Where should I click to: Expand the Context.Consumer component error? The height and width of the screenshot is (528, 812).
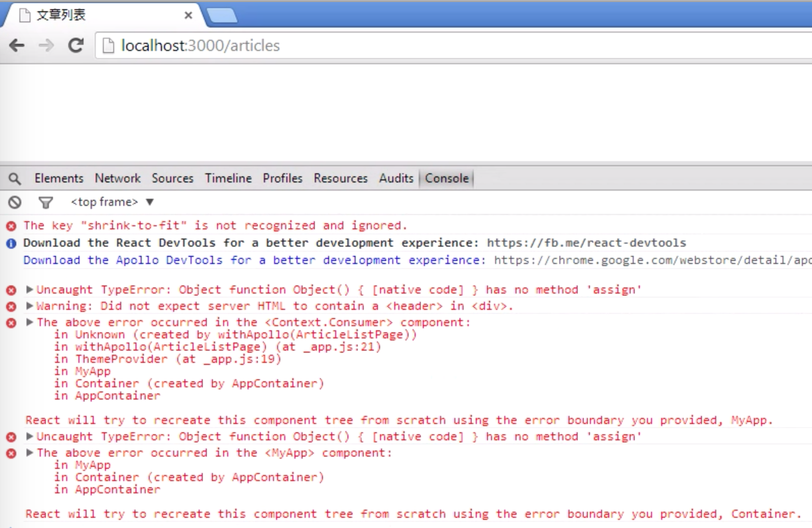pyautogui.click(x=30, y=322)
